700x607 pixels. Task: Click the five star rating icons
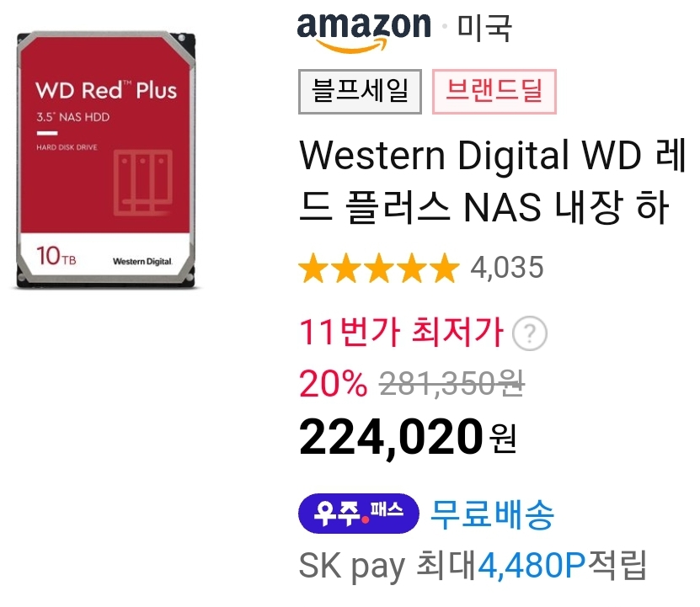coord(379,268)
